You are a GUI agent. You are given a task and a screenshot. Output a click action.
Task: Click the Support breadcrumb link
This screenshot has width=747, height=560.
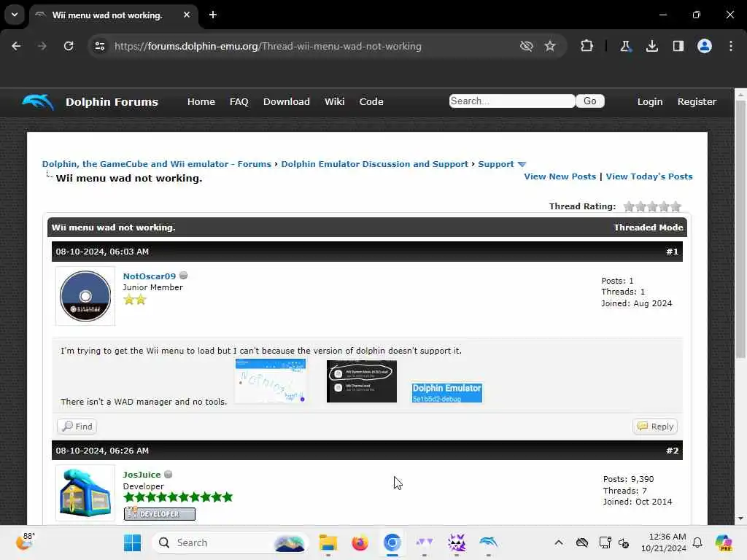pos(496,164)
